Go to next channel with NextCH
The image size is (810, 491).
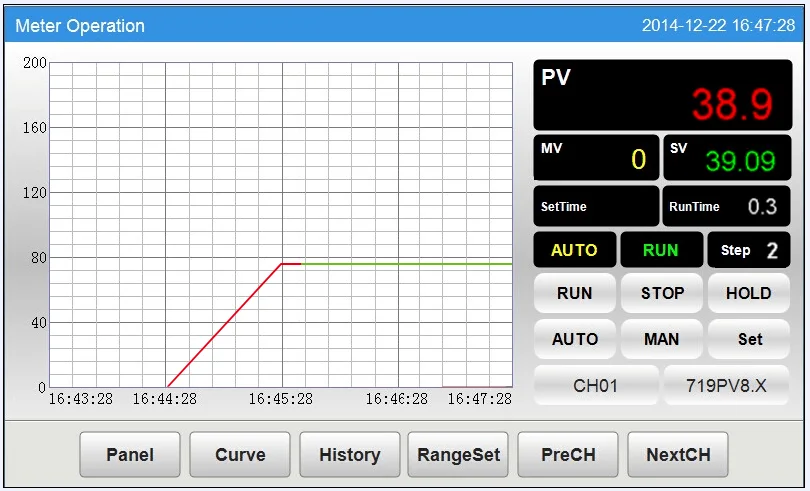click(678, 454)
